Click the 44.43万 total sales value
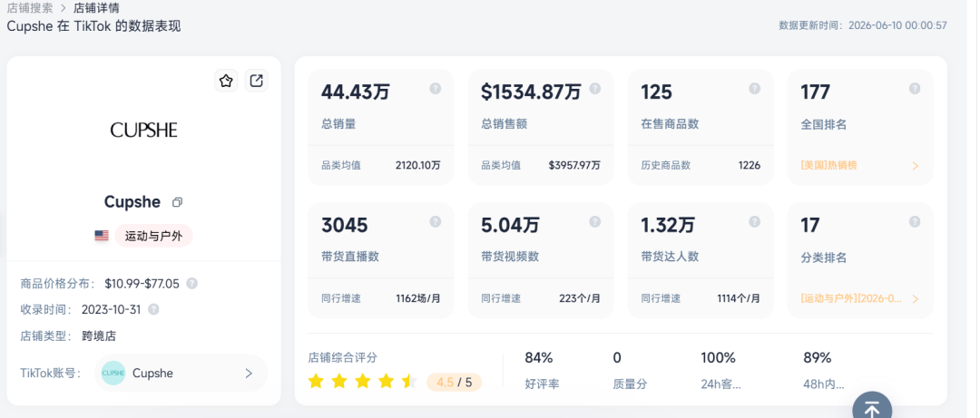The width and height of the screenshot is (980, 418). click(356, 92)
